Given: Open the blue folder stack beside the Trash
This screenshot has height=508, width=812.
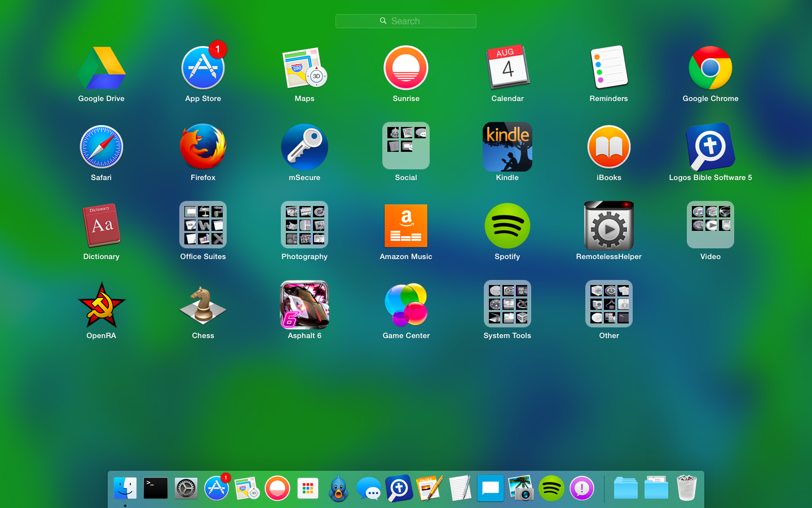Looking at the screenshot, I should (x=656, y=488).
